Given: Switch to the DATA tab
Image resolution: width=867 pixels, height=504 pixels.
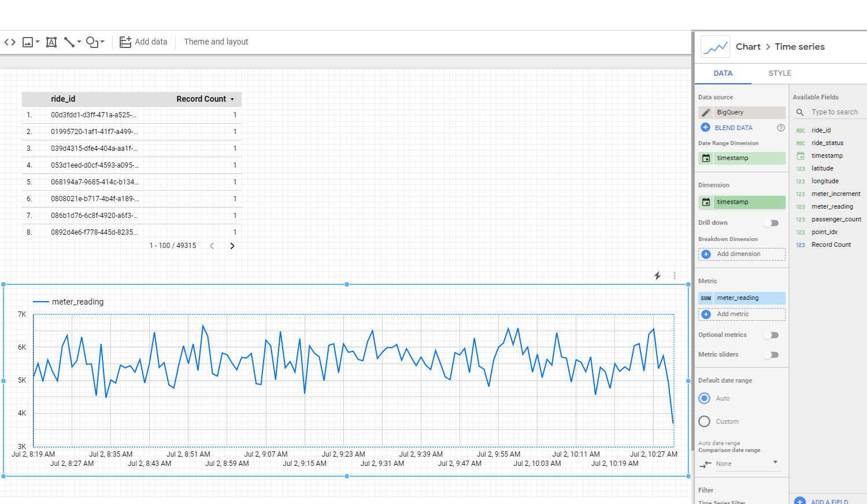Looking at the screenshot, I should [x=723, y=73].
